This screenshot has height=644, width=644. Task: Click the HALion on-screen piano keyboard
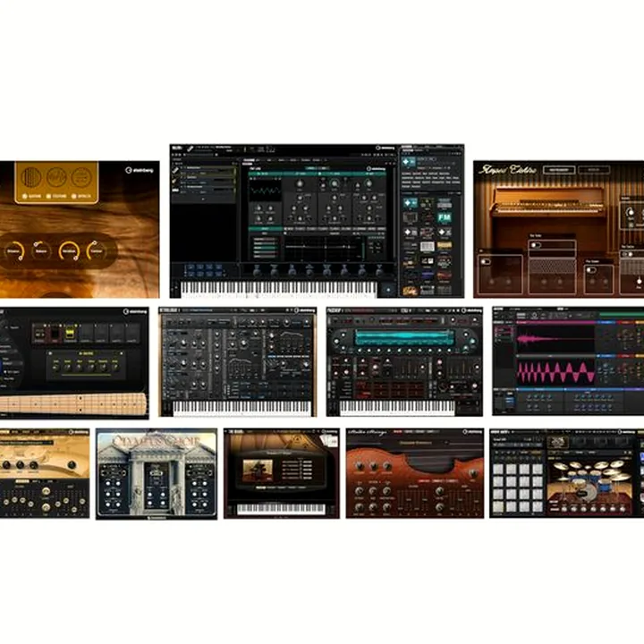[279, 289]
